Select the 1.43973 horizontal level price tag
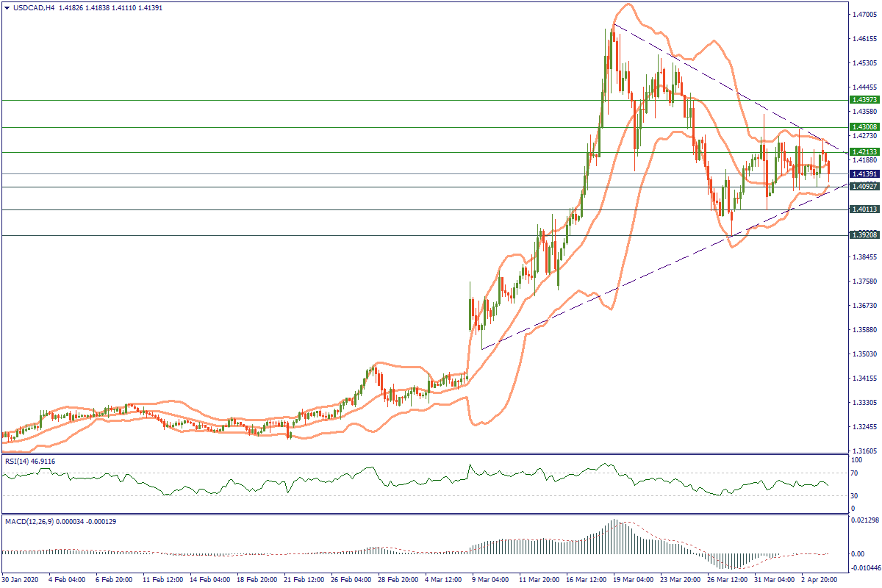882x588 pixels. (x=861, y=99)
